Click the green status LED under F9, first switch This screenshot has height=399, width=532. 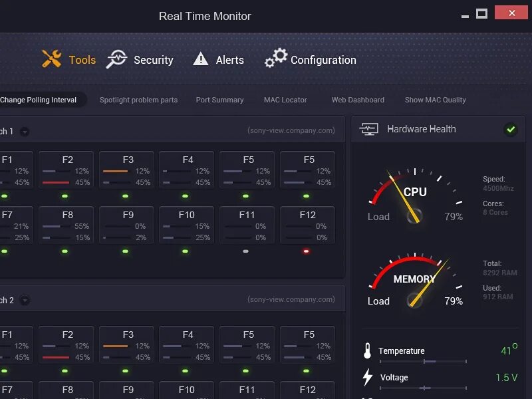tap(125, 251)
